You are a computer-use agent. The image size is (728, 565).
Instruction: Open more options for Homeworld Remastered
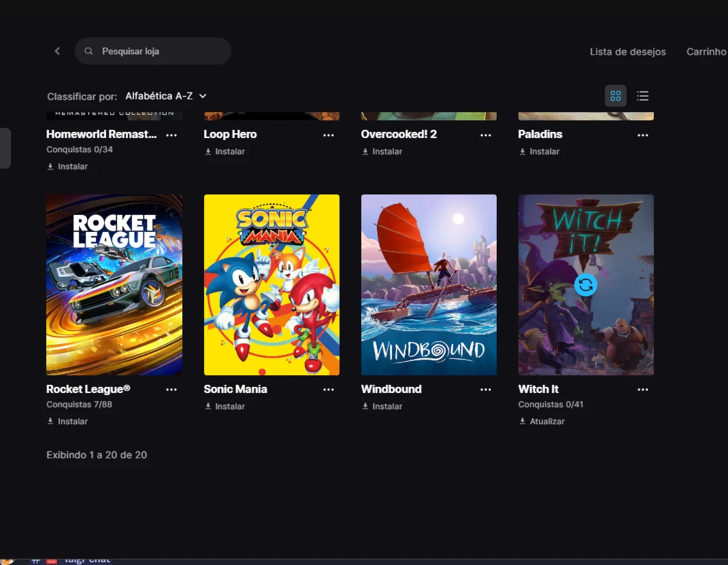[171, 135]
